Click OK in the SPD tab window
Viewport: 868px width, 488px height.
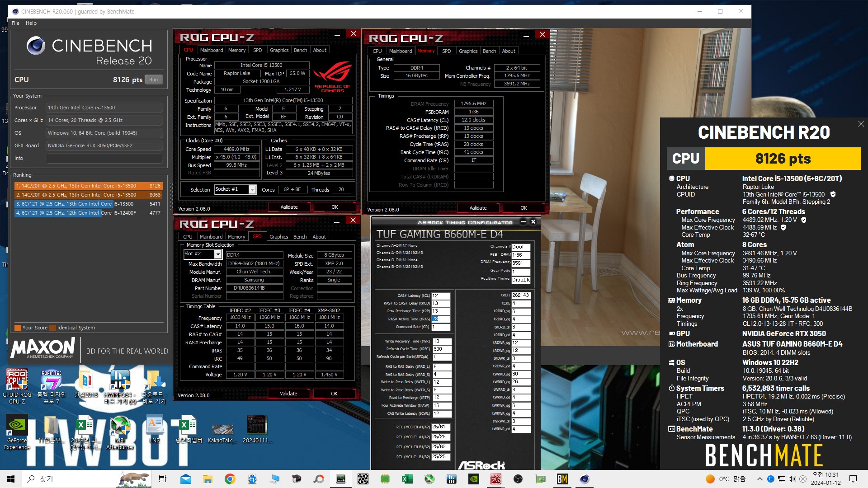334,394
